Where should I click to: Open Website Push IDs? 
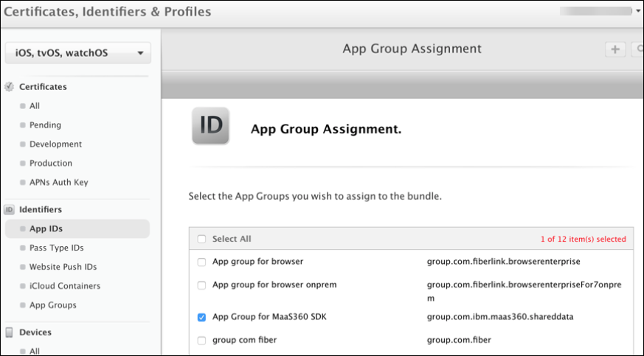point(63,267)
